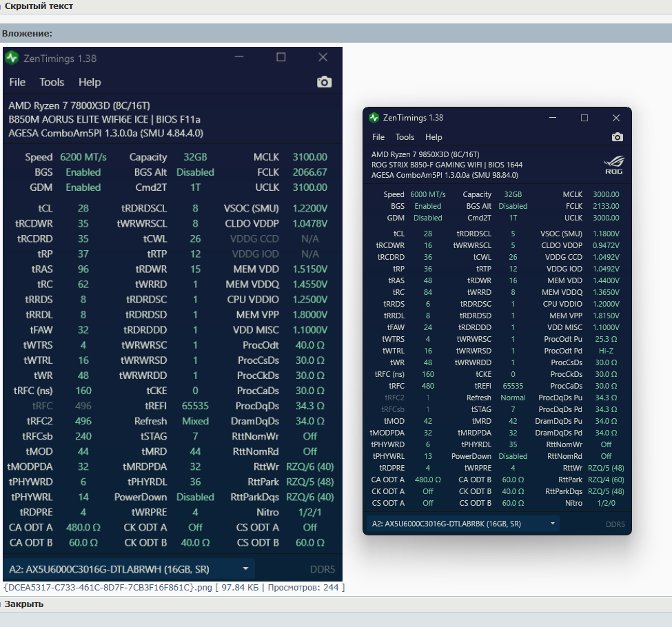Click the B850M AORUS ELITE WIFI6E ICE line
The height and width of the screenshot is (627, 672).
pyautogui.click(x=104, y=119)
